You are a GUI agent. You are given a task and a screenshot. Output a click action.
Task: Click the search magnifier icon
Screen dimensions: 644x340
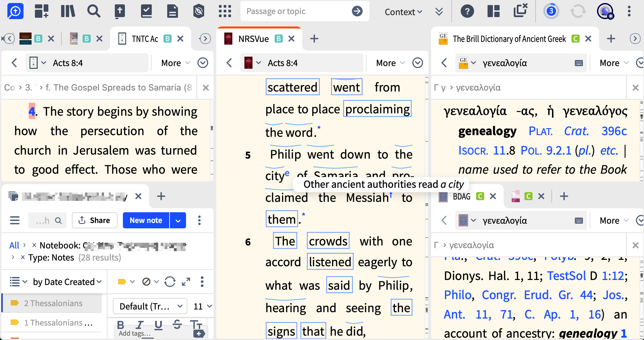pos(94,11)
